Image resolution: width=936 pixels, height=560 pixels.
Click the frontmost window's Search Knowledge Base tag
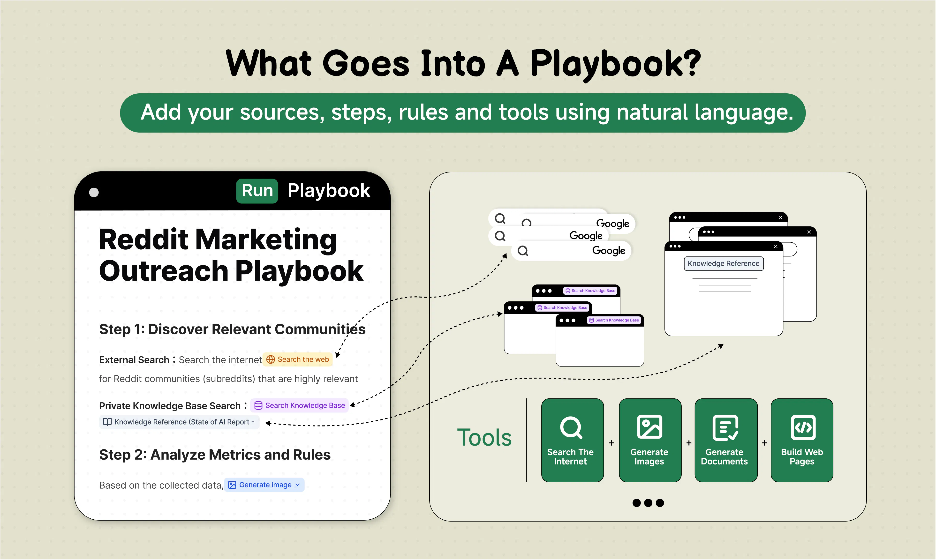pos(614,320)
